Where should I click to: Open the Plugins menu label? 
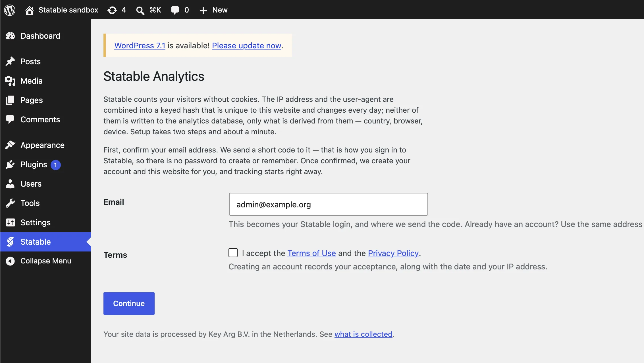pos(34,164)
